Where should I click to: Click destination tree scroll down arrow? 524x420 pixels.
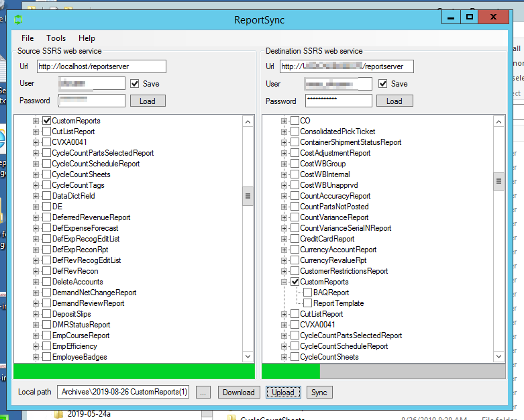[499, 356]
